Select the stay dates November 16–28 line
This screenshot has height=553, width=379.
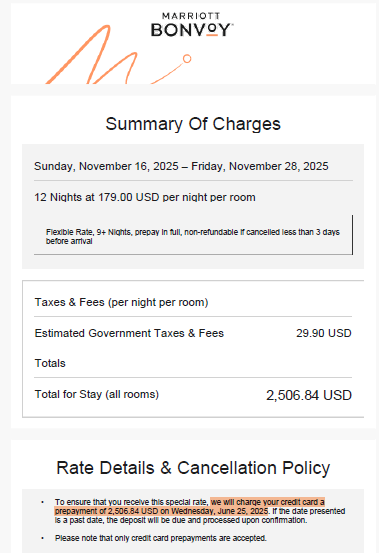(181, 166)
